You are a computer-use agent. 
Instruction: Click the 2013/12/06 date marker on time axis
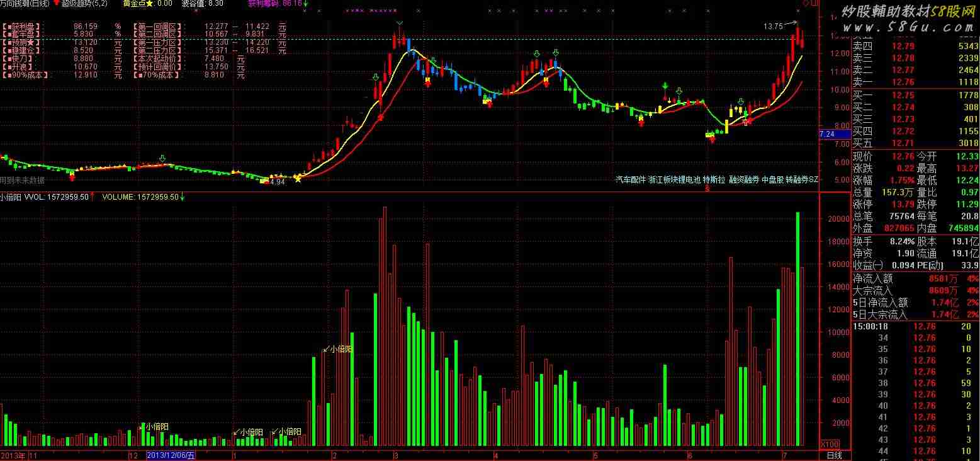pyautogui.click(x=171, y=455)
